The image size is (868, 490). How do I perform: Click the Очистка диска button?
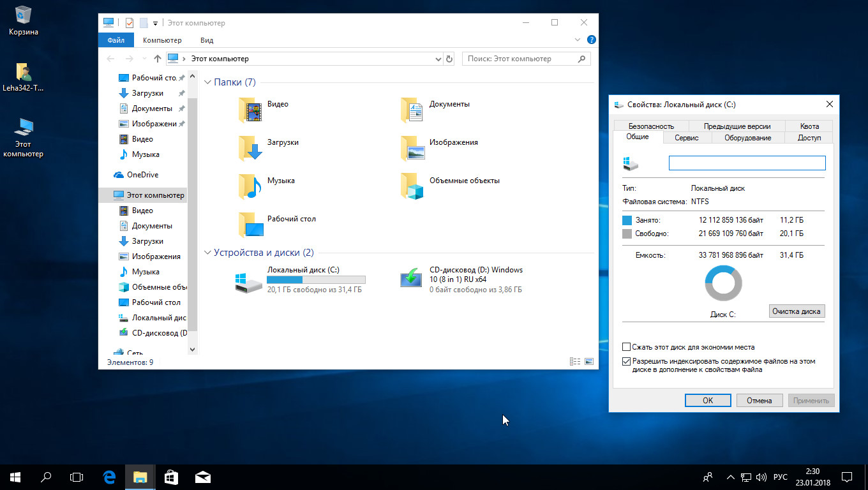tap(797, 311)
